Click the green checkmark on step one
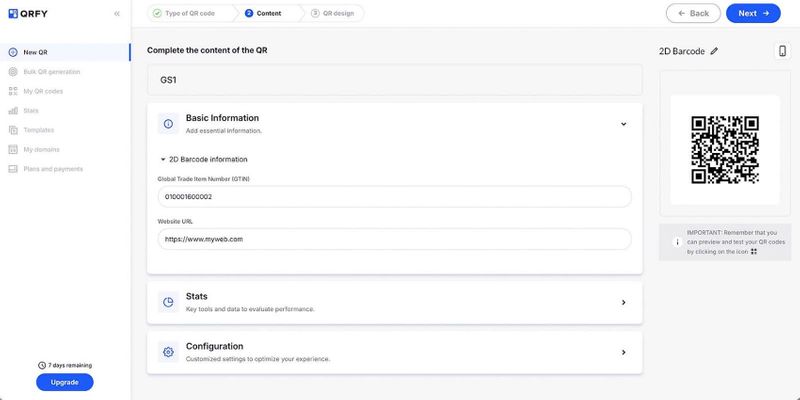This screenshot has height=400, width=800. [x=157, y=13]
